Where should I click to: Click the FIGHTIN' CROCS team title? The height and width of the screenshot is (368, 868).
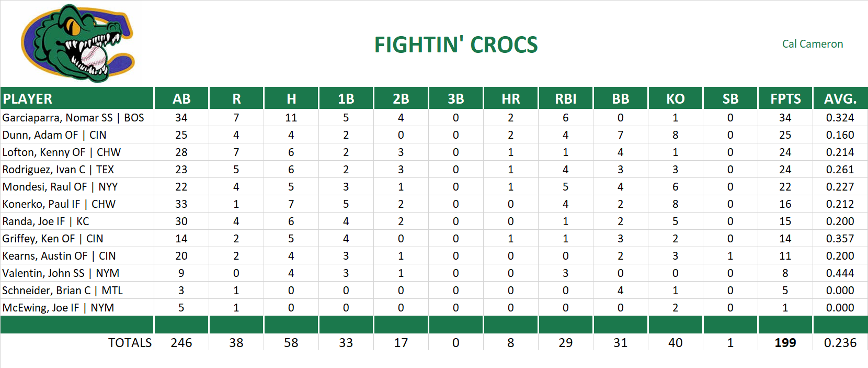[455, 45]
